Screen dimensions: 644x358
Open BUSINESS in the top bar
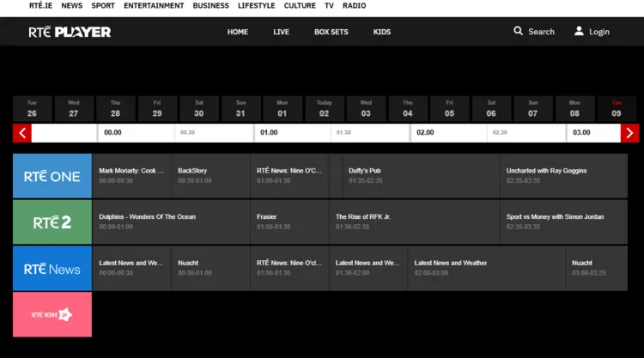coord(211,6)
